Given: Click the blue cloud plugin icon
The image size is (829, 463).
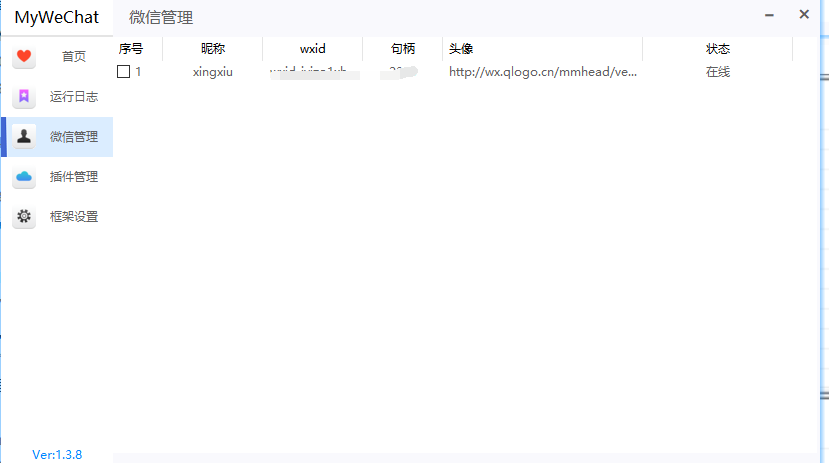Looking at the screenshot, I should [24, 177].
